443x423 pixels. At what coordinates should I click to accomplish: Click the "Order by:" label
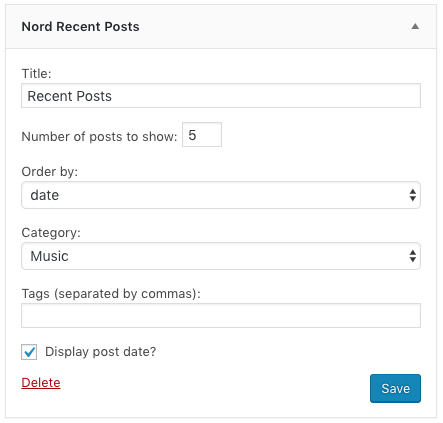tap(50, 172)
